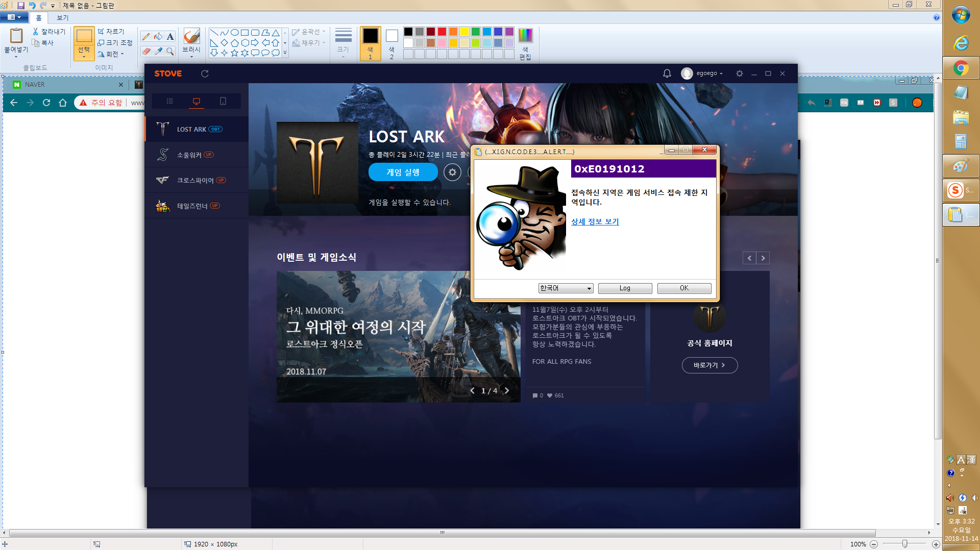Open STOVE notifications bell

pyautogui.click(x=667, y=73)
